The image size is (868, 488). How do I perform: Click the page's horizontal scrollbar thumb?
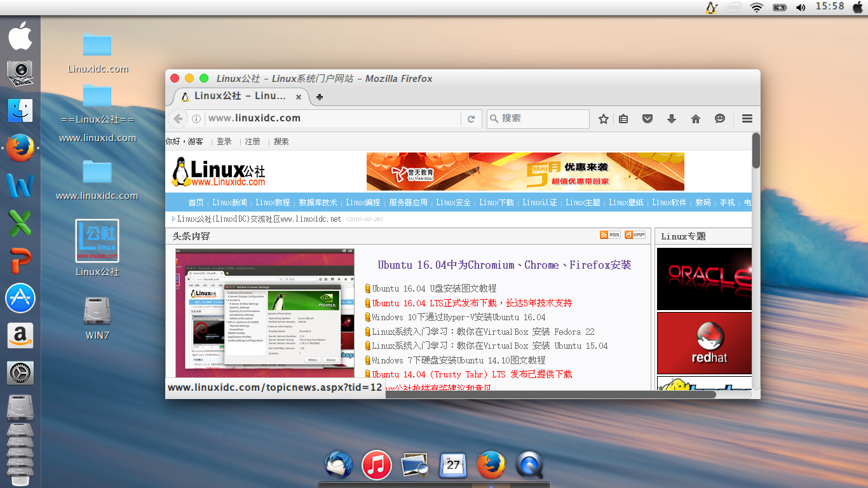(x=550, y=395)
